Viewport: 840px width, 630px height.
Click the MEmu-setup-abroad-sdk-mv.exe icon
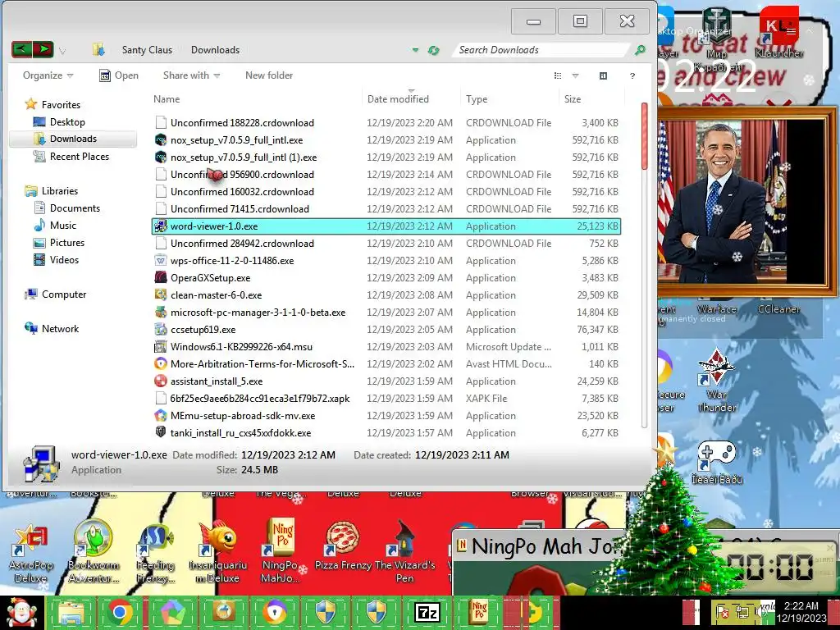(x=160, y=415)
